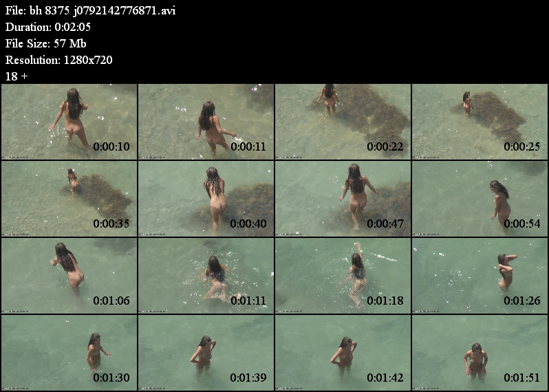Click the thumbnail timestamped 0:01:18
The width and height of the screenshot is (549, 392).
pos(343,276)
